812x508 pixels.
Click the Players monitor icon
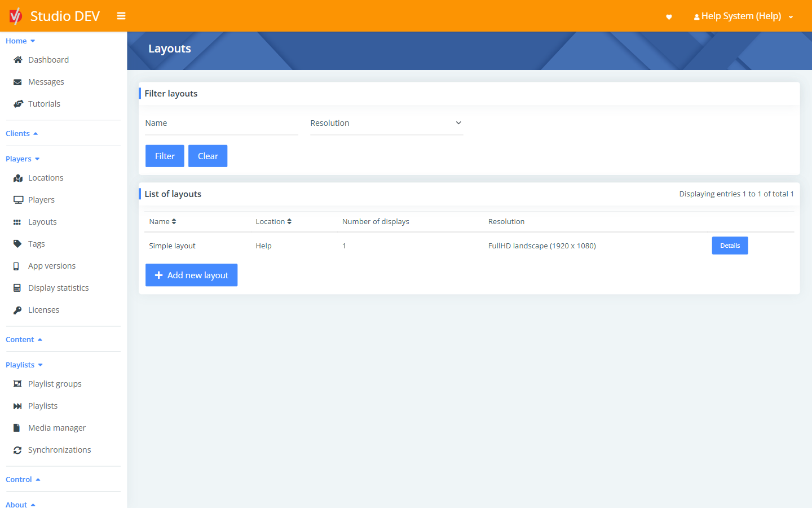coord(18,200)
